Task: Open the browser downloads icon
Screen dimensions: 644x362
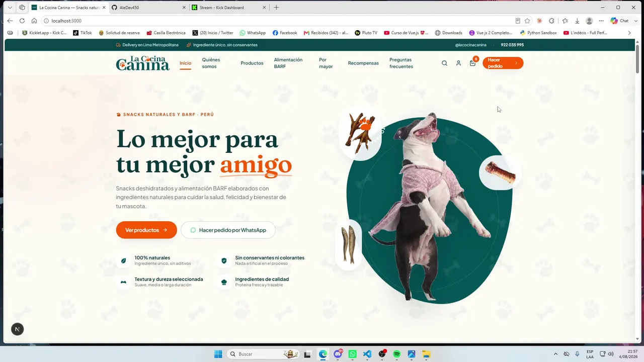Action: pyautogui.click(x=577, y=21)
